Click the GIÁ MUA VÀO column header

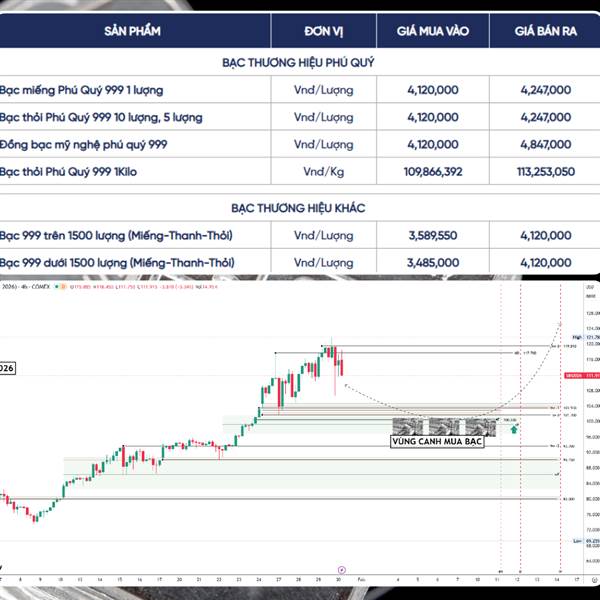tap(433, 31)
